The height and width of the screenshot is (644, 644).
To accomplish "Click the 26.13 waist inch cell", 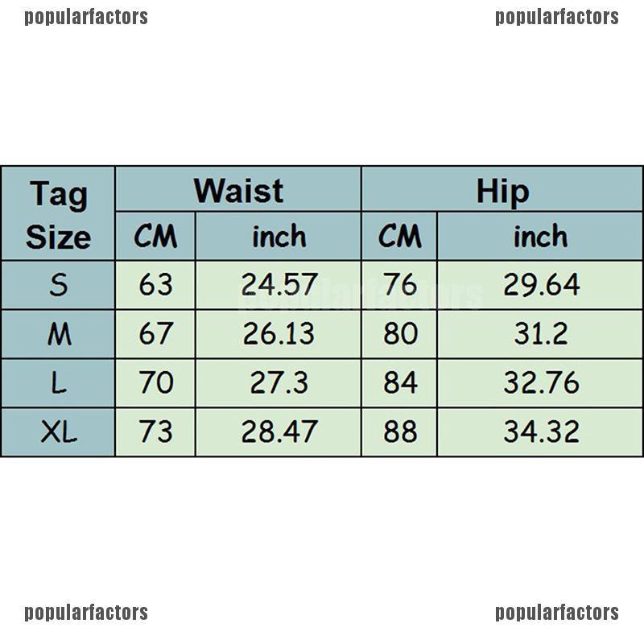I will click(x=279, y=334).
